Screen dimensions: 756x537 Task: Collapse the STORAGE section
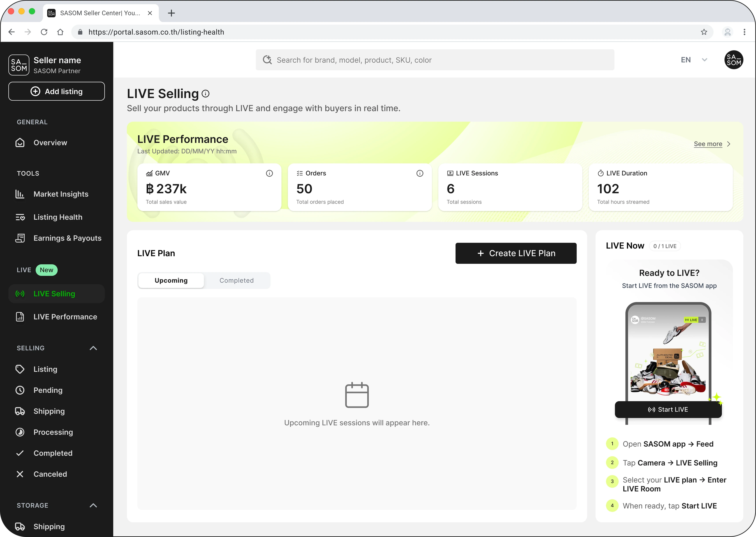[93, 506]
